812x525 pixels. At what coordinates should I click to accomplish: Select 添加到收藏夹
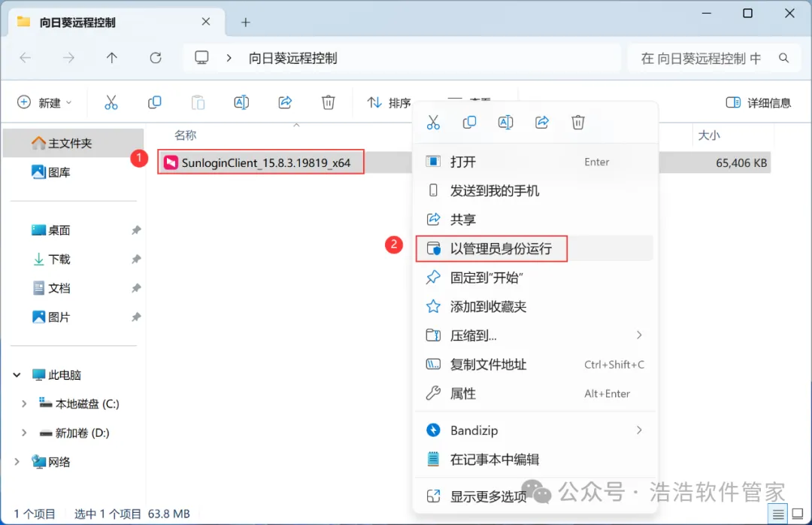pyautogui.click(x=535, y=307)
